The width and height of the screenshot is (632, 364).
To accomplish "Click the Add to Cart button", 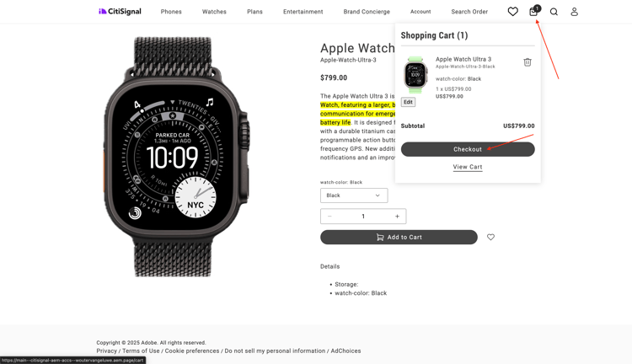I will pyautogui.click(x=399, y=237).
